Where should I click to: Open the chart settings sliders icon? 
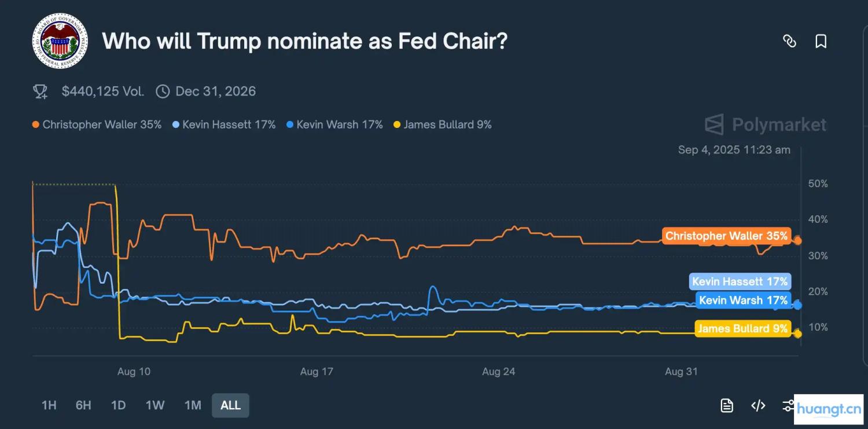tap(788, 405)
